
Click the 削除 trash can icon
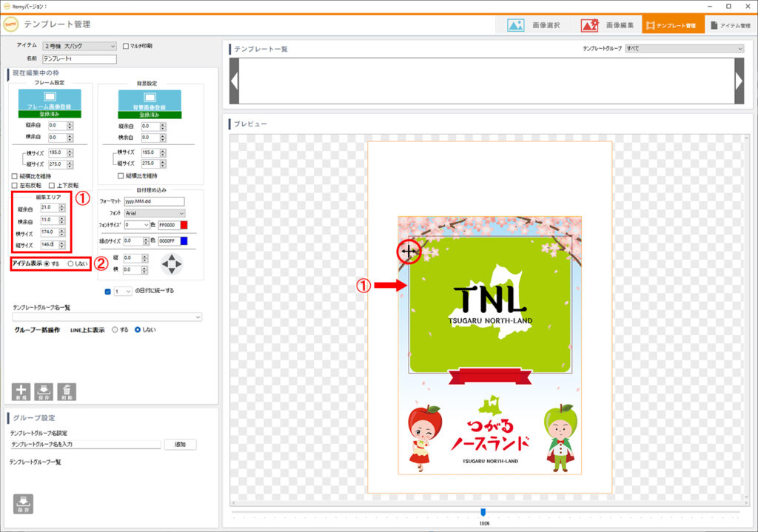[x=67, y=391]
